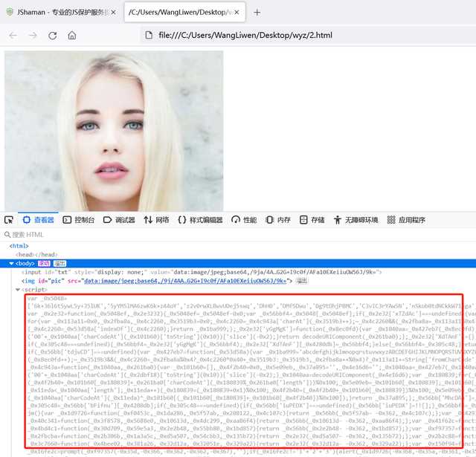Click the 溢出 badge on img
The height and width of the screenshot is (457, 476).
click(x=301, y=281)
